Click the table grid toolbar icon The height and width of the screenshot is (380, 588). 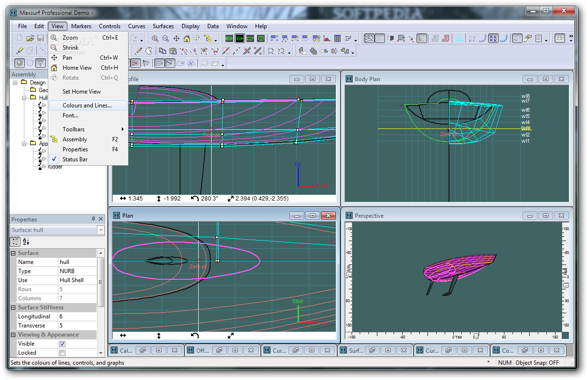coord(337,39)
